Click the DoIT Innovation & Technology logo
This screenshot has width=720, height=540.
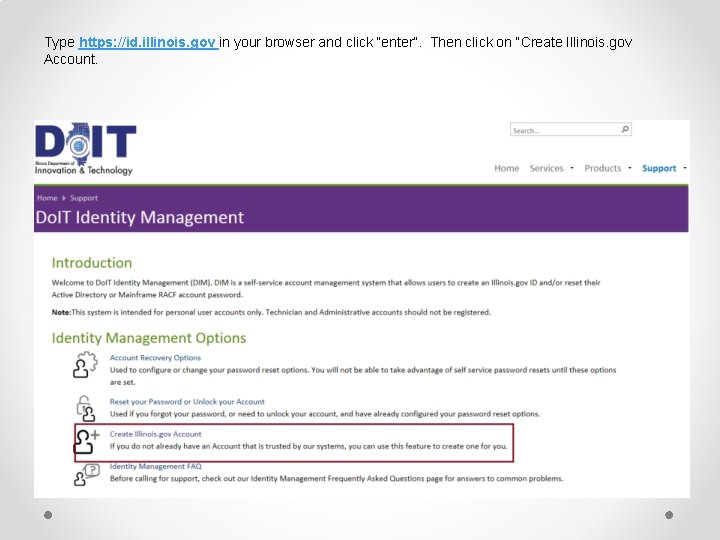86,149
